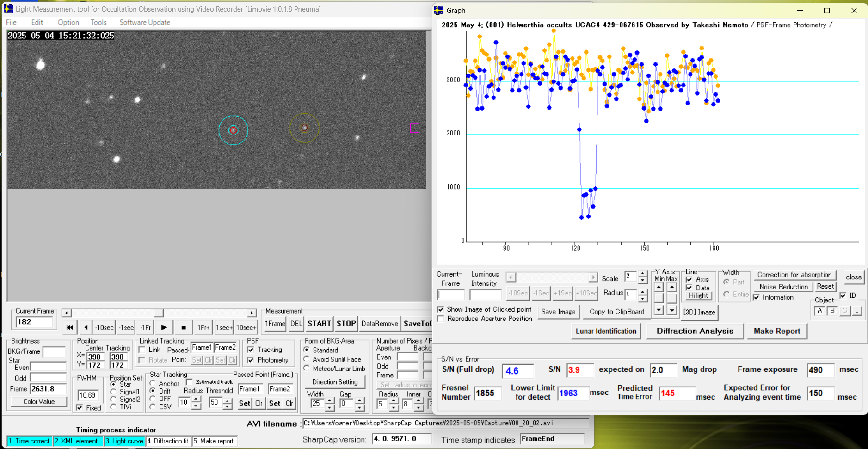The image size is (868, 449).
Task: Click the frame position slider thumb
Action: pos(159,313)
